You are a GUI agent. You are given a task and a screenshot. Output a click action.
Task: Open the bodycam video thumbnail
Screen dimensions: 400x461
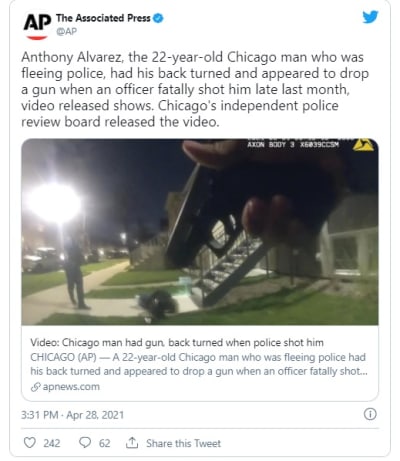click(x=200, y=232)
